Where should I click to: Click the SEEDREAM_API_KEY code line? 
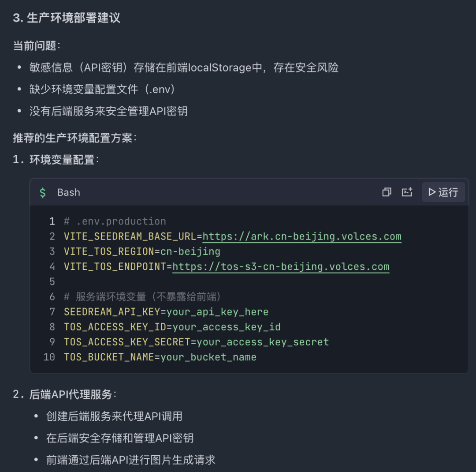pos(166,312)
